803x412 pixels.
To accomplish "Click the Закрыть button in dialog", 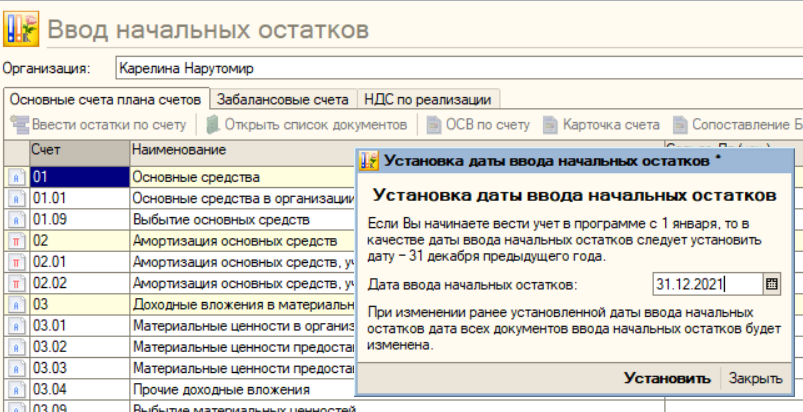I will pyautogui.click(x=755, y=379).
